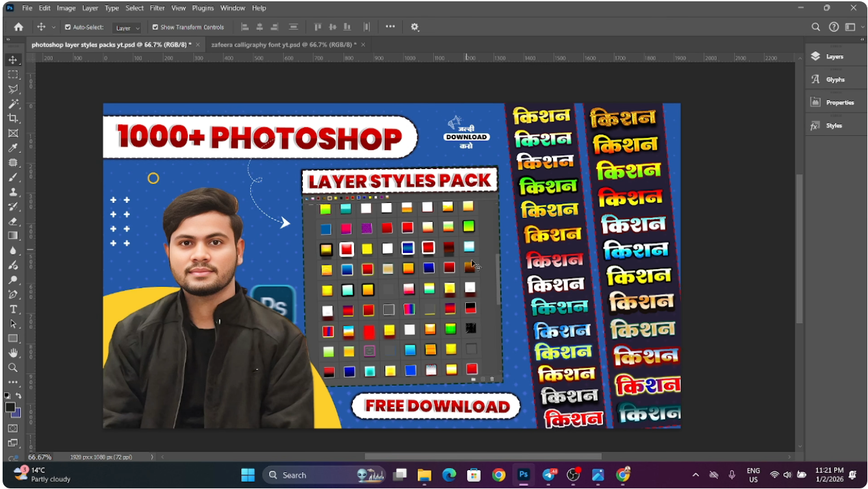Select the Gradient tool
Image resolution: width=868 pixels, height=489 pixels.
[x=13, y=235]
